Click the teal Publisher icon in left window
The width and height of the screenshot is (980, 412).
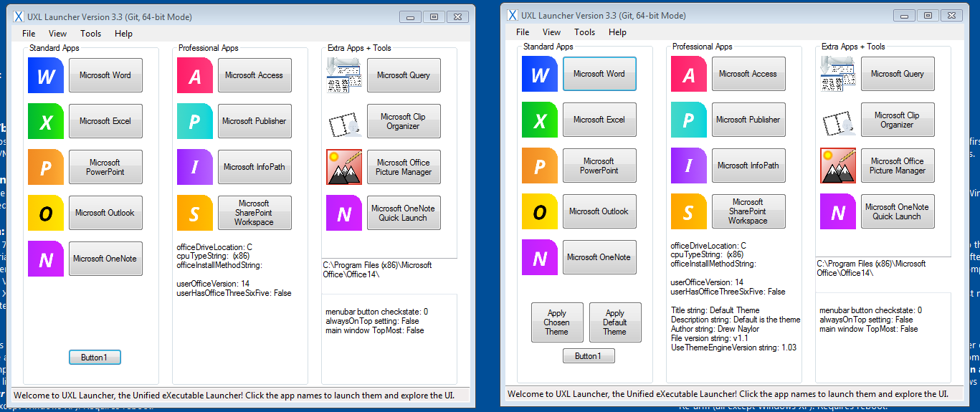tap(195, 121)
